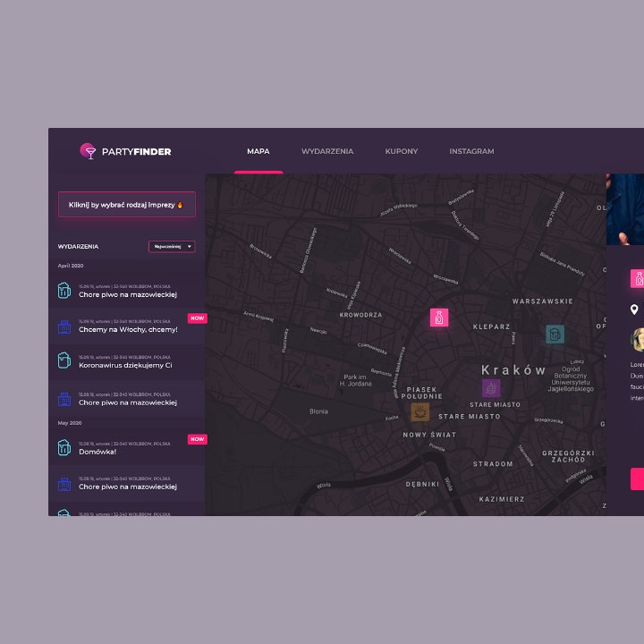Click the beer mug icon beside Domówka!
Viewport: 644px width, 644px height.
coord(64,447)
